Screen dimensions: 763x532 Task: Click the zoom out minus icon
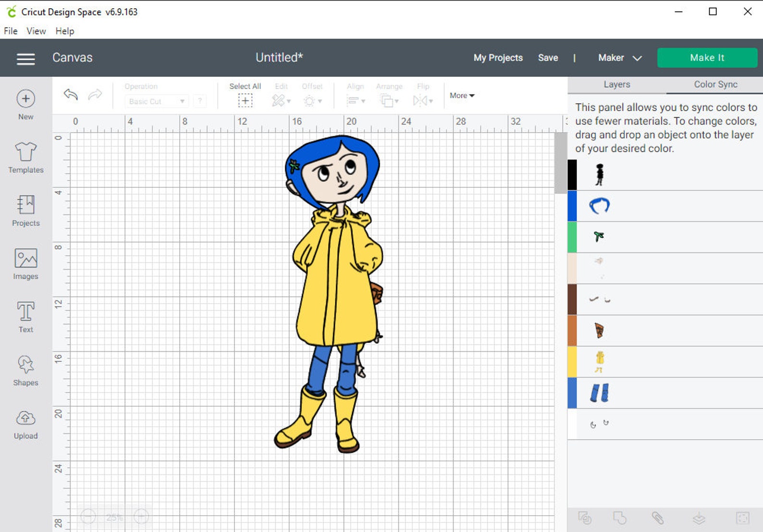(88, 517)
